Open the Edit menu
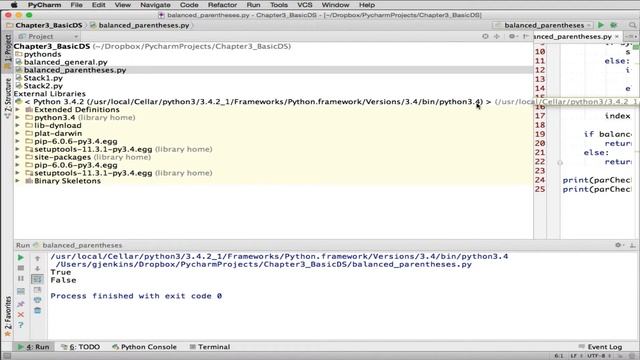The image size is (640, 360). (x=98, y=5)
